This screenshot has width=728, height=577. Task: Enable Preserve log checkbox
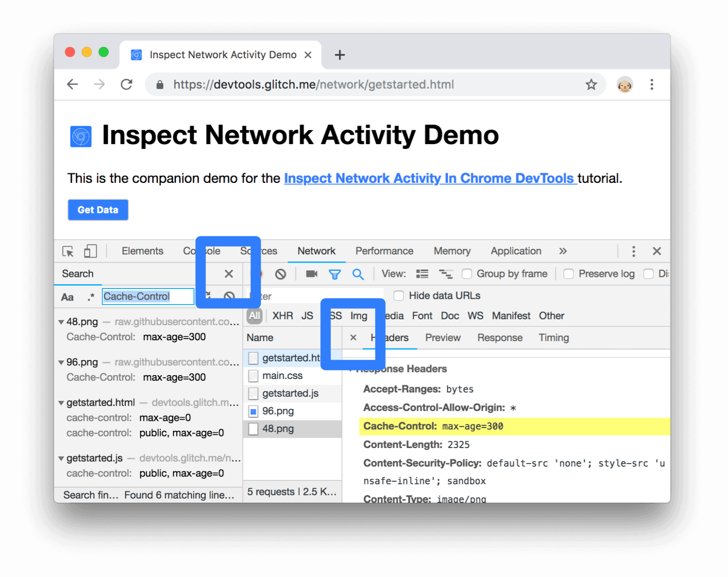(569, 274)
